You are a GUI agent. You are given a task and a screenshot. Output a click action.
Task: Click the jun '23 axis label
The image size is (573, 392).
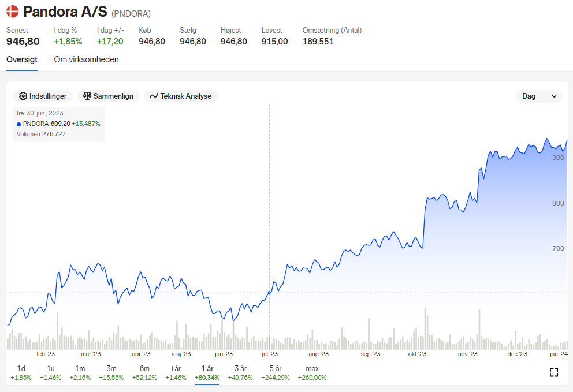tap(224, 354)
